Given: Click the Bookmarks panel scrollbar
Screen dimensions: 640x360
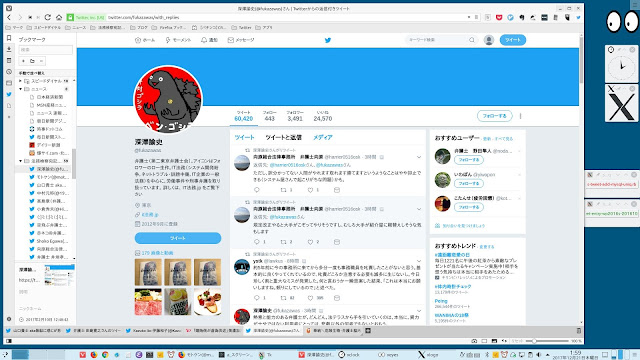Looking at the screenshot, I should (x=74, y=163).
